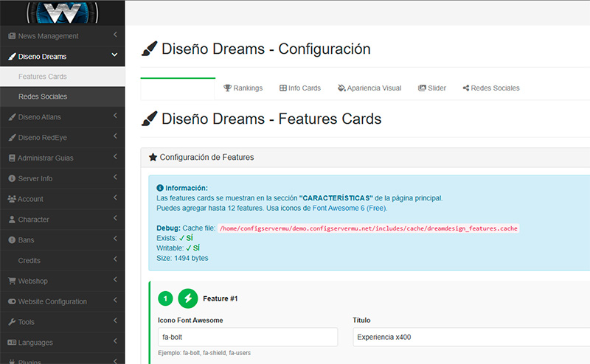Go to the Credits sidebar link
Screen dimensions: 590x364
pos(29,261)
